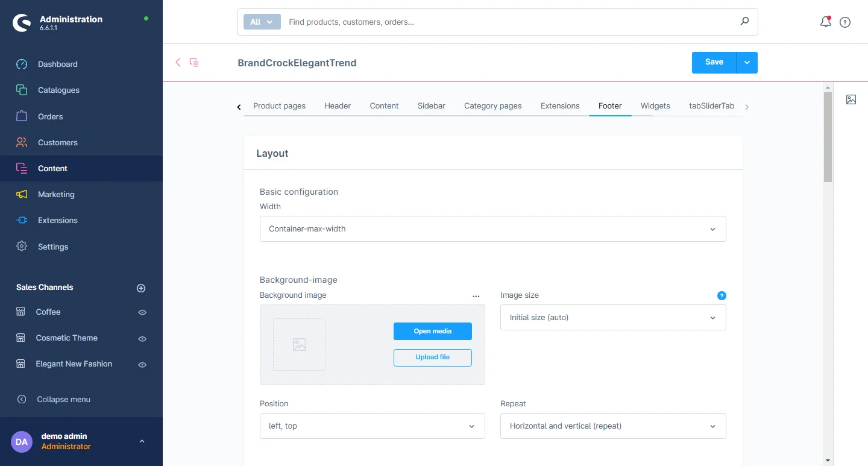Toggle visibility eye for Coffee channel
The image size is (868, 466).
click(142, 312)
